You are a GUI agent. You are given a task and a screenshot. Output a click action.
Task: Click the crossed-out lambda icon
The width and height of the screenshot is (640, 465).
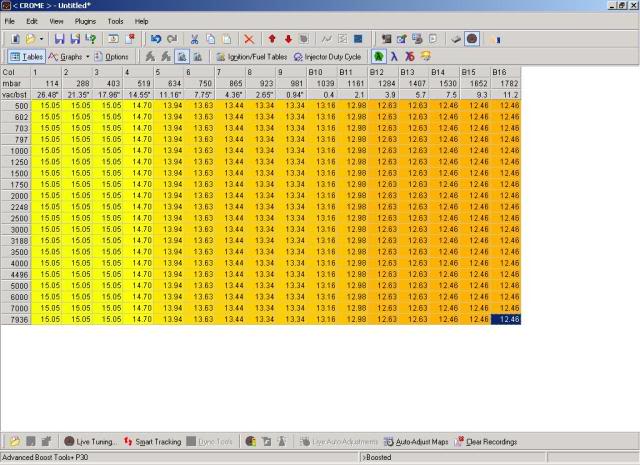point(410,57)
